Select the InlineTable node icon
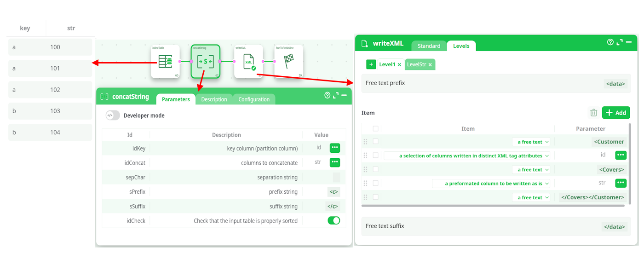Viewport: 644px width, 253px height. (165, 61)
